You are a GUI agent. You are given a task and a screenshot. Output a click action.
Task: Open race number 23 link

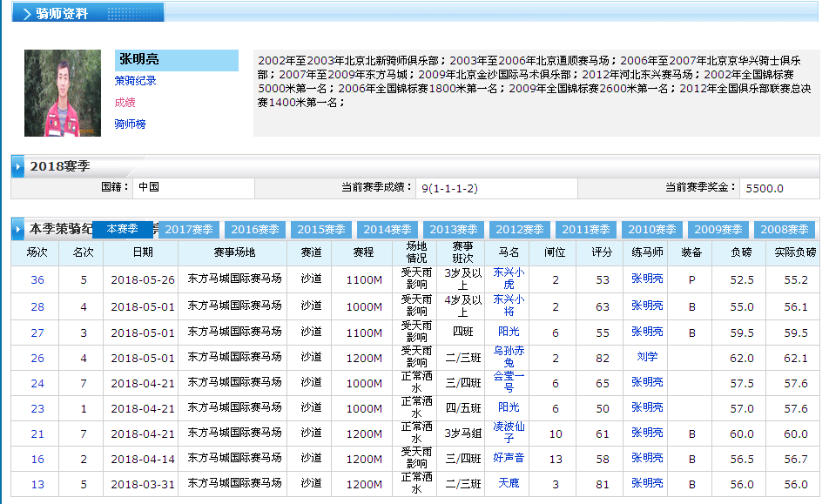point(37,408)
